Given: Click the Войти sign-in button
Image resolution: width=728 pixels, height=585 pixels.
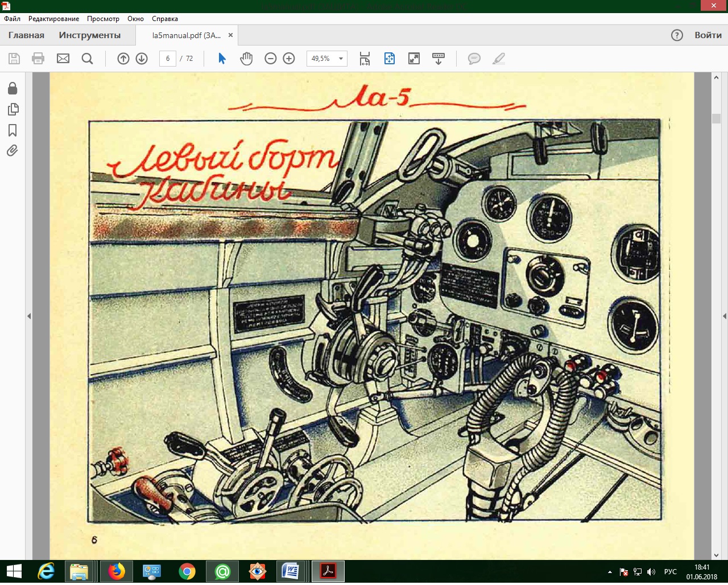Looking at the screenshot, I should 708,35.
